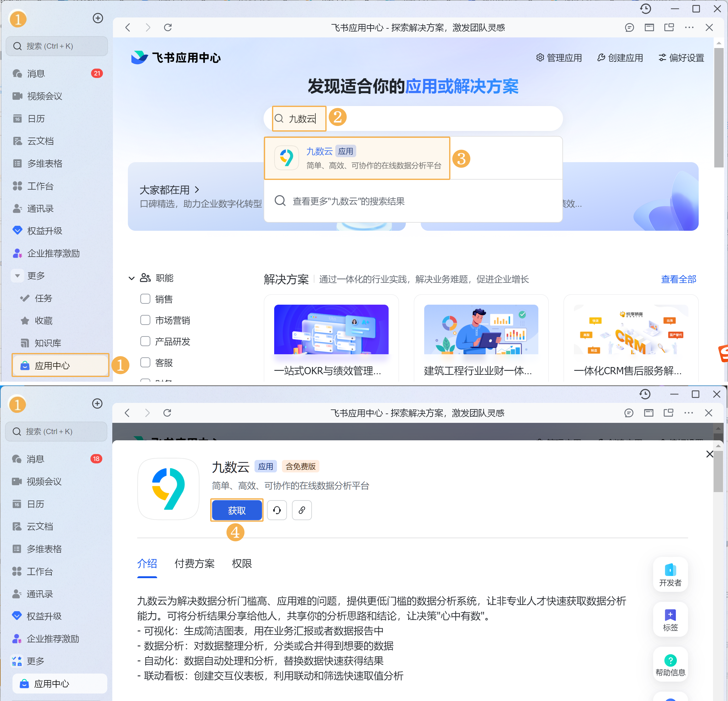
Task: Click plus add button in top window sidebar
Action: 98,18
